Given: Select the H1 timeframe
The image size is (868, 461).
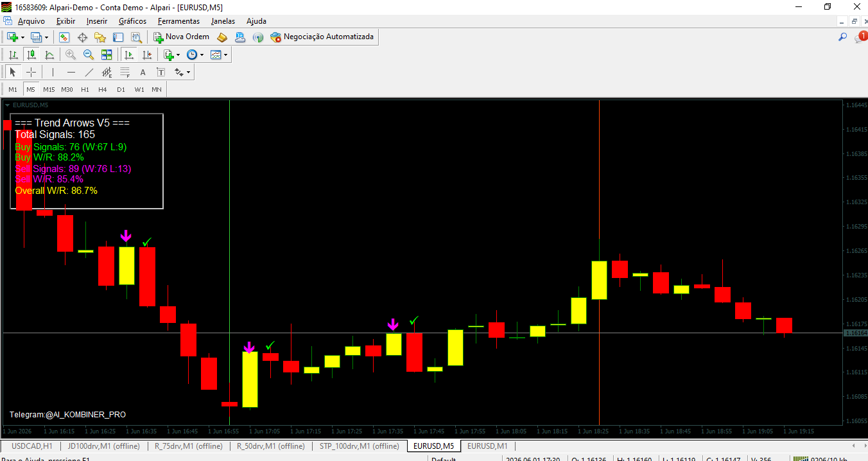Looking at the screenshot, I should click(x=85, y=89).
